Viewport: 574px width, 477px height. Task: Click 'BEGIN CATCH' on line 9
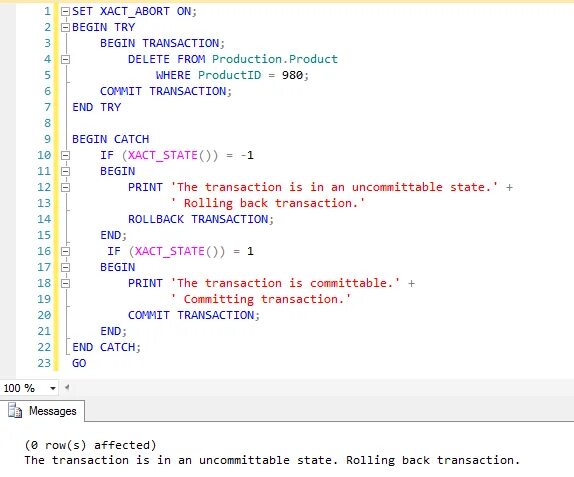(111, 139)
